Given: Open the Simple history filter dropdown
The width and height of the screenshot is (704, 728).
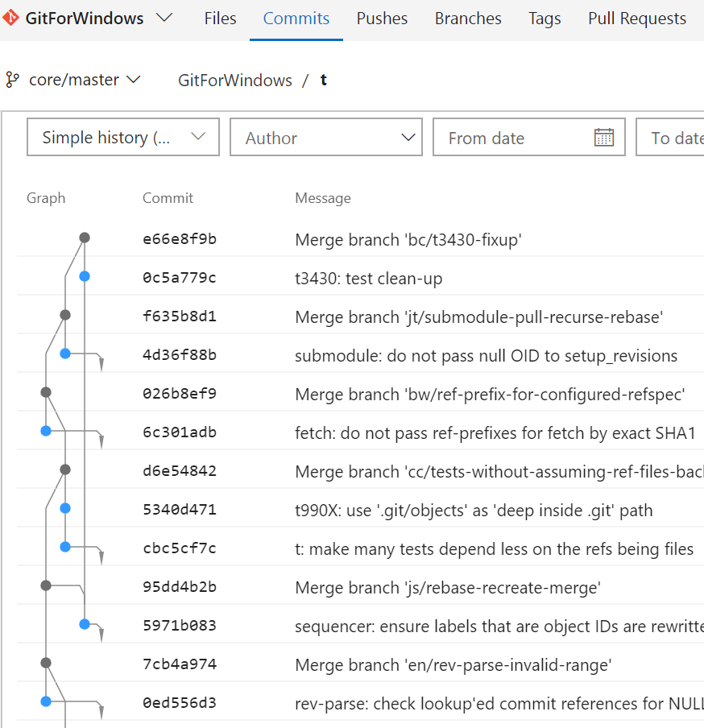Looking at the screenshot, I should tap(122, 137).
